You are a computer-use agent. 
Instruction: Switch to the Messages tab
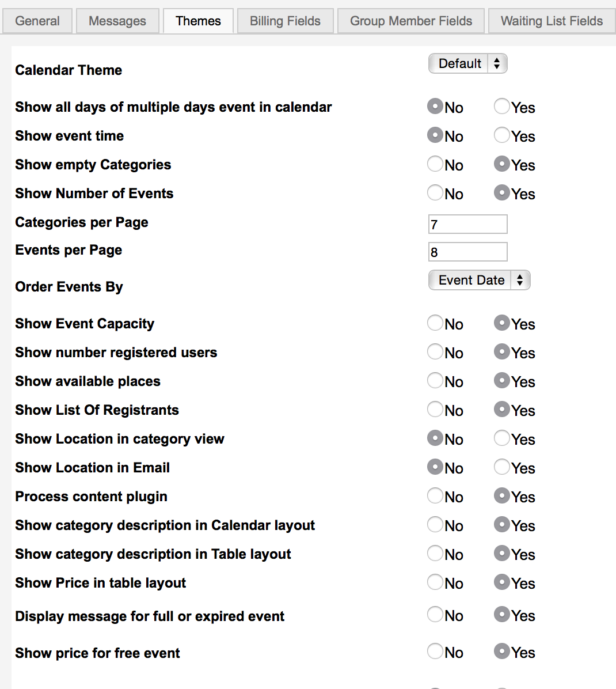coord(117,21)
